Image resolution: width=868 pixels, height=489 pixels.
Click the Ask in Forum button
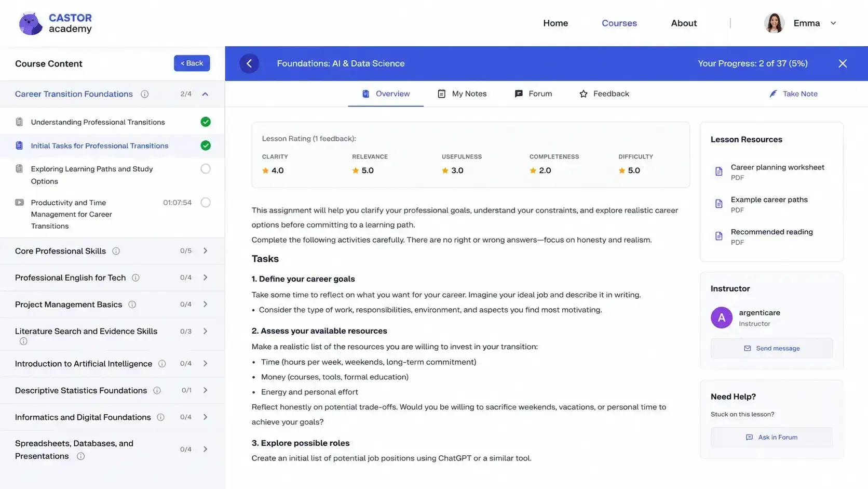pyautogui.click(x=771, y=437)
